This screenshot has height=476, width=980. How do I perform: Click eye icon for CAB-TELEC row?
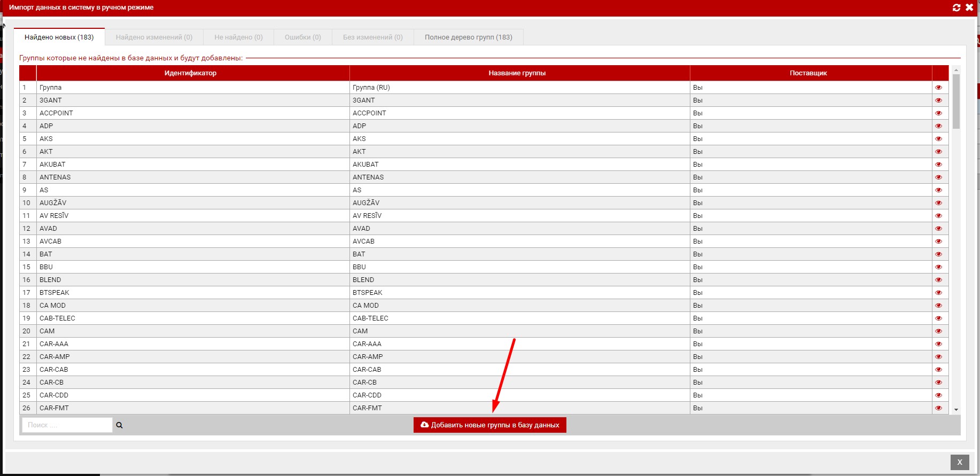click(938, 318)
